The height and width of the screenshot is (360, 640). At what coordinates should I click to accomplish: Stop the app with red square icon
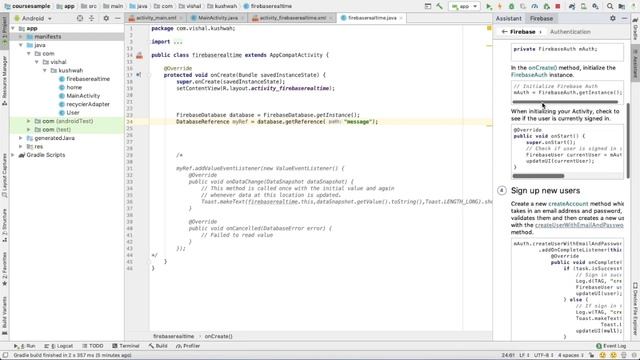558,7
